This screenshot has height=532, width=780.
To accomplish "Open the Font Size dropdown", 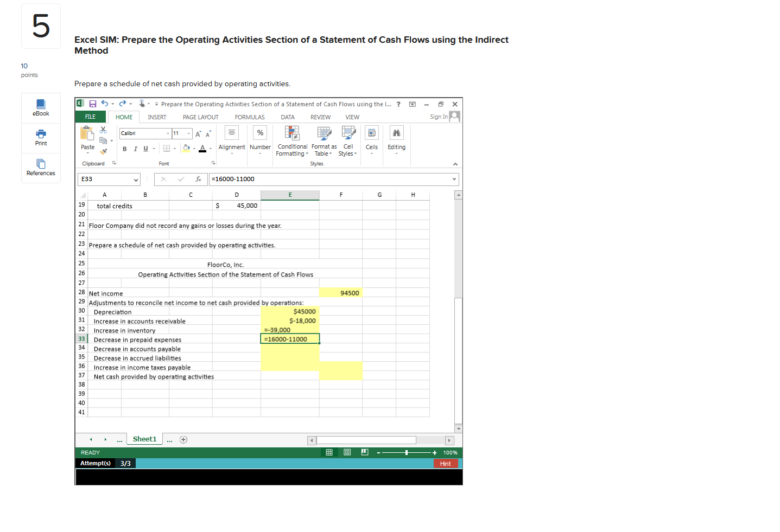I will coord(188,133).
